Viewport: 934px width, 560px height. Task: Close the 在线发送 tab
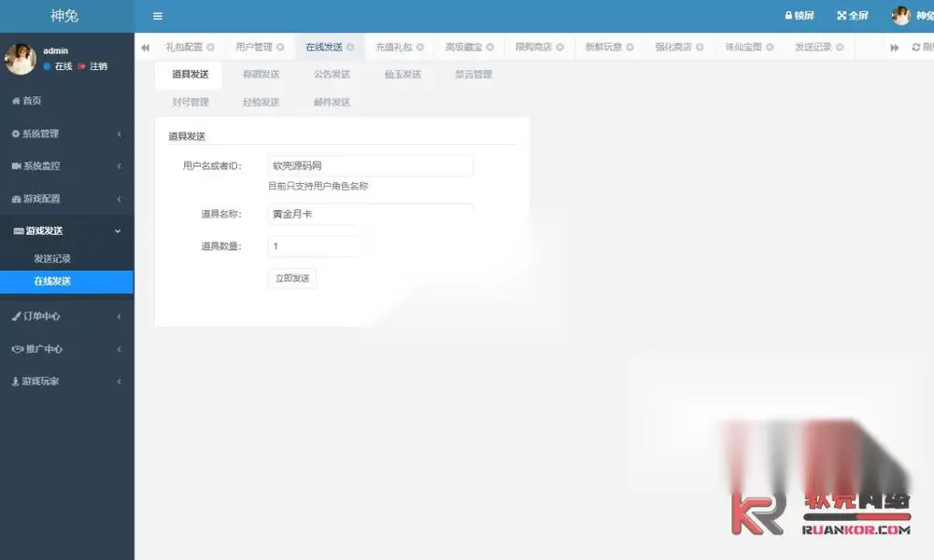(x=350, y=47)
